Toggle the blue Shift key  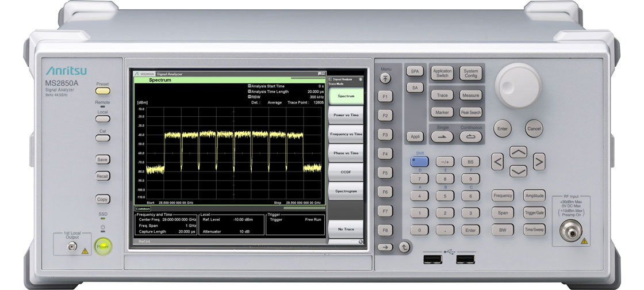[x=419, y=162]
